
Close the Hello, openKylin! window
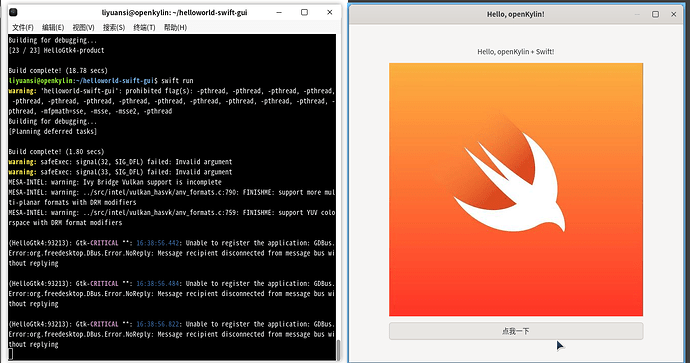coord(674,15)
